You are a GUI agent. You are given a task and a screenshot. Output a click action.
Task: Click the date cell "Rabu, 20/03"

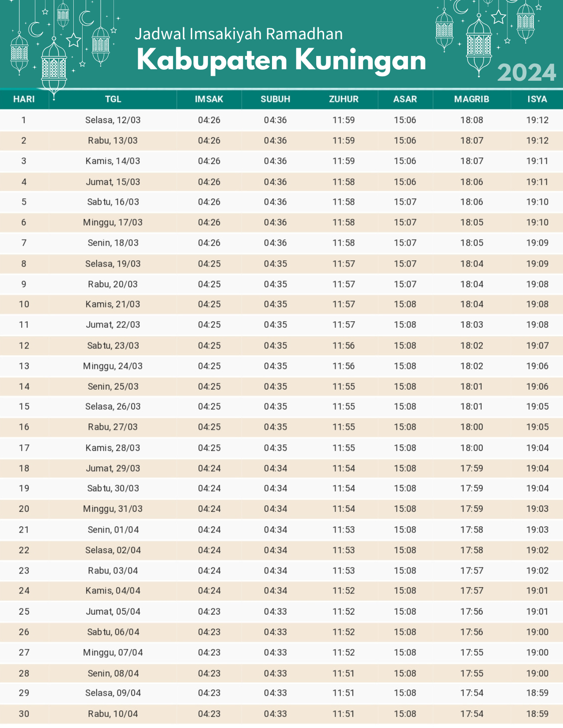tap(113, 284)
